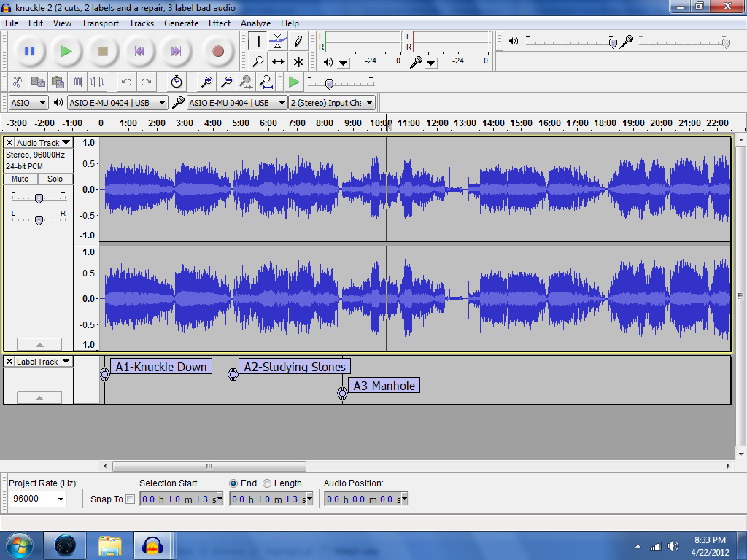
Task: Mute the Audio Track
Action: point(20,179)
